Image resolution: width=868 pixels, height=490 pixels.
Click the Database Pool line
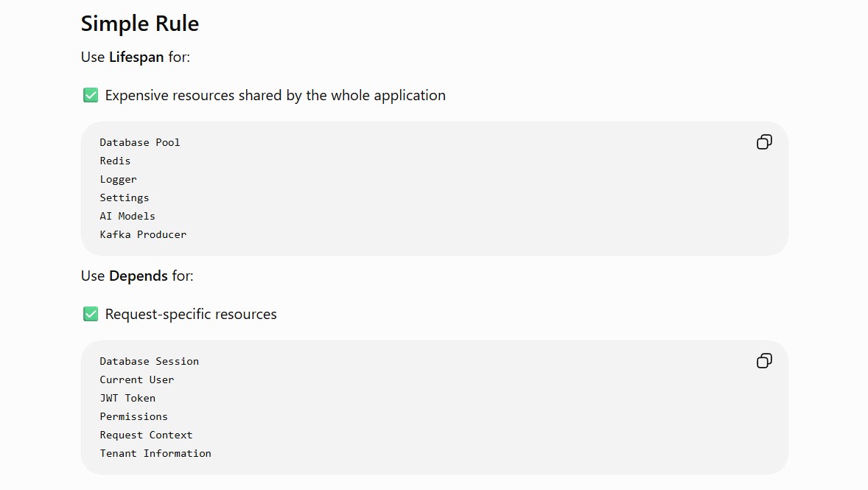pos(139,142)
